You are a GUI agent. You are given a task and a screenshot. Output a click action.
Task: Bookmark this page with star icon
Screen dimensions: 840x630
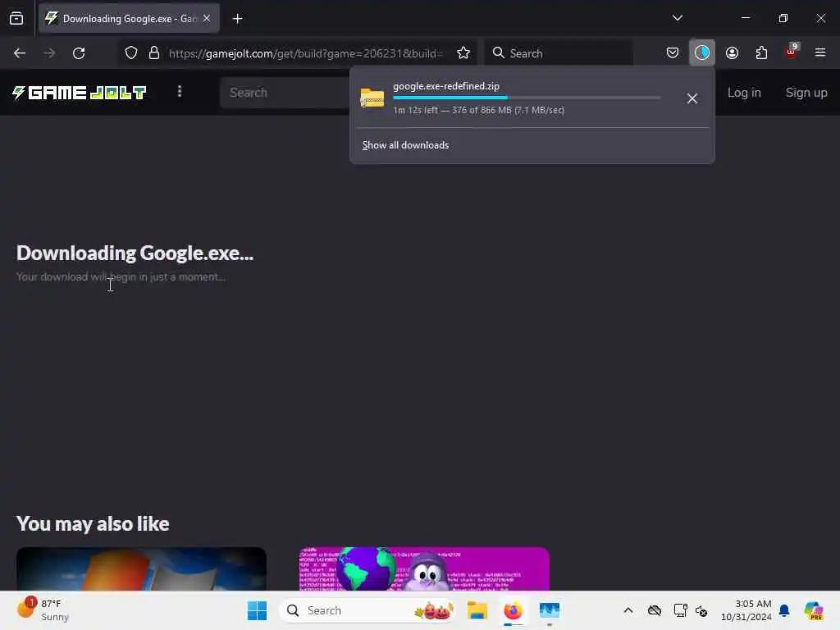[x=463, y=53]
